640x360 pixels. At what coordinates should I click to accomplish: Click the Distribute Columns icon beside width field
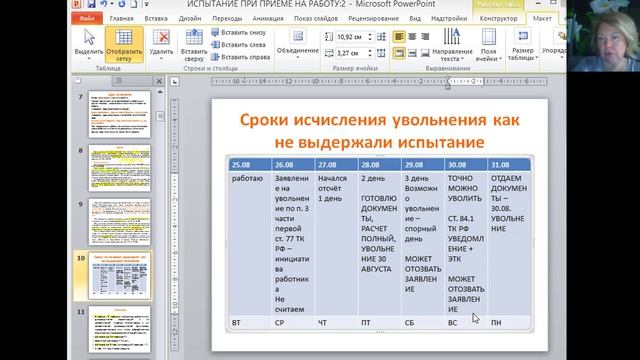pyautogui.click(x=381, y=53)
